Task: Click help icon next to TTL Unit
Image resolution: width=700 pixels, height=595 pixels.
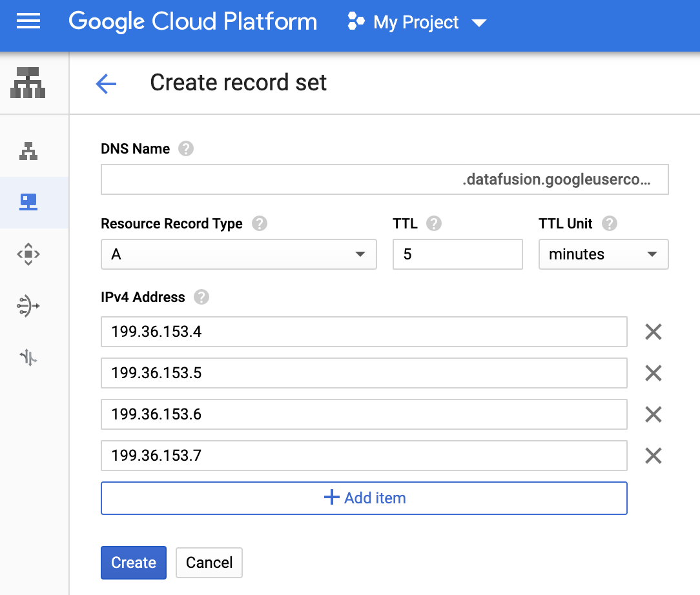Action: 609,224
